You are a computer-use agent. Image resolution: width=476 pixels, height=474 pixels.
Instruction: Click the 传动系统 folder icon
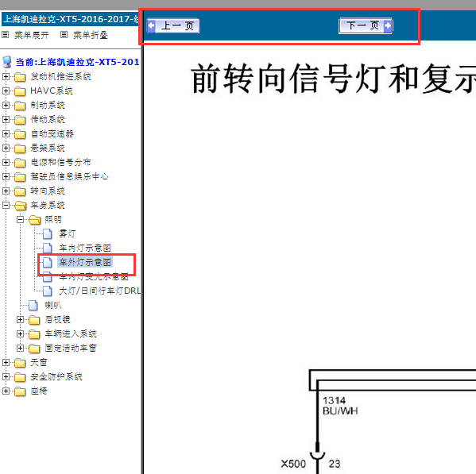[20, 120]
